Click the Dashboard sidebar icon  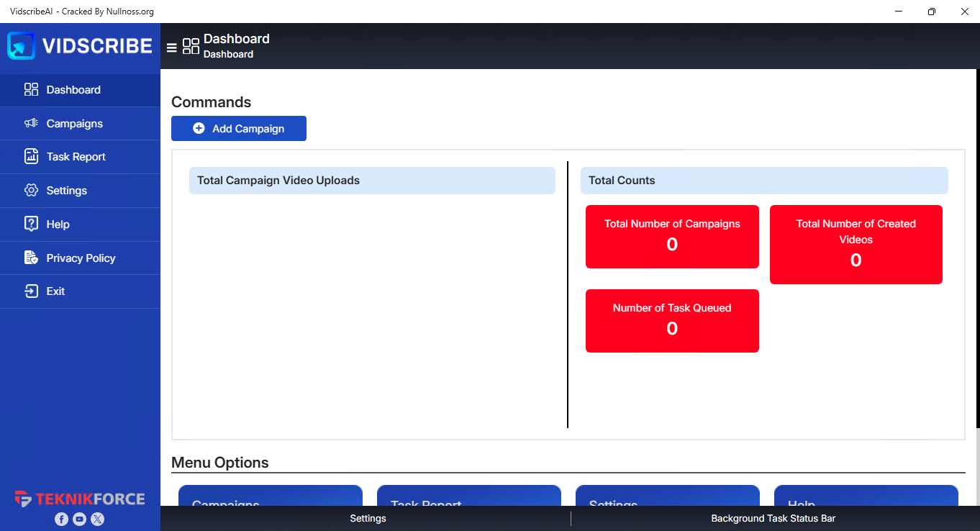point(31,90)
